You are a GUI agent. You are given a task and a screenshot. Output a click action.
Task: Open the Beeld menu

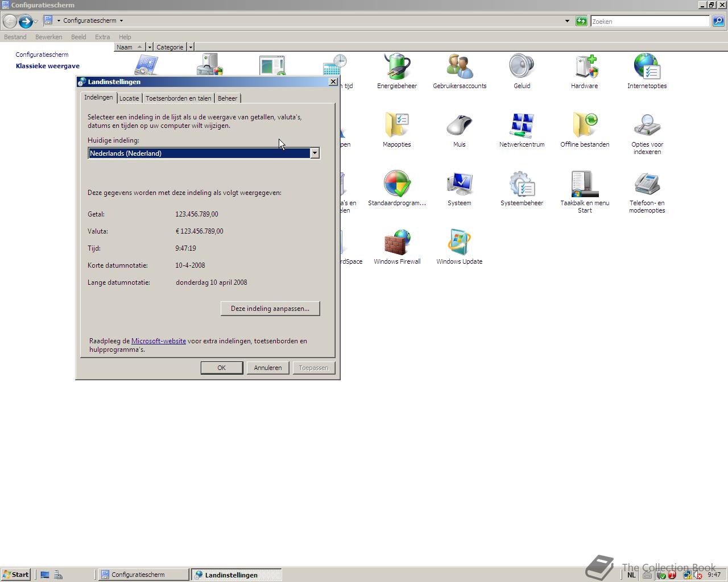coord(78,37)
